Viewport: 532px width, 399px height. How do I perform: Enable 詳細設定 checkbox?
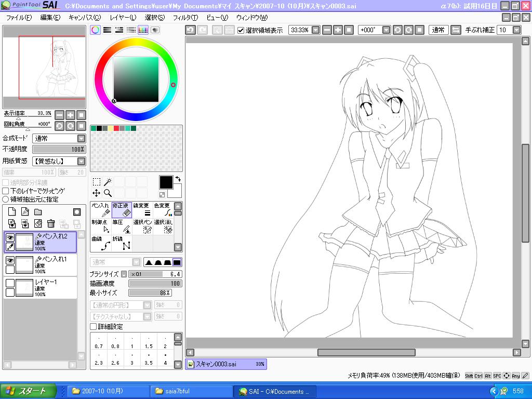point(94,326)
